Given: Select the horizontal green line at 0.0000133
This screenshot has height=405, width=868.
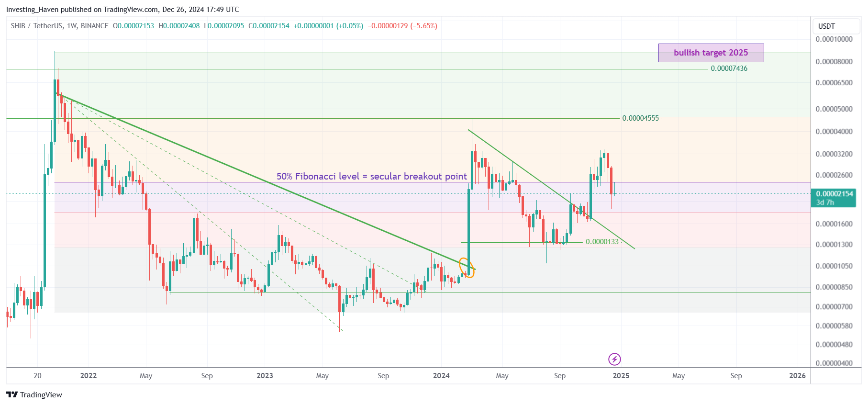Looking at the screenshot, I should point(522,242).
